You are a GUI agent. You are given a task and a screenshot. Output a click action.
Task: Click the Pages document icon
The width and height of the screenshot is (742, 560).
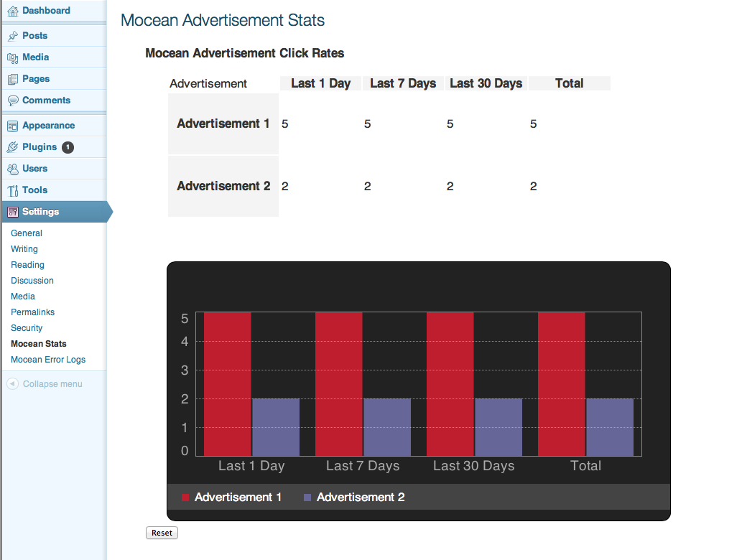[13, 79]
